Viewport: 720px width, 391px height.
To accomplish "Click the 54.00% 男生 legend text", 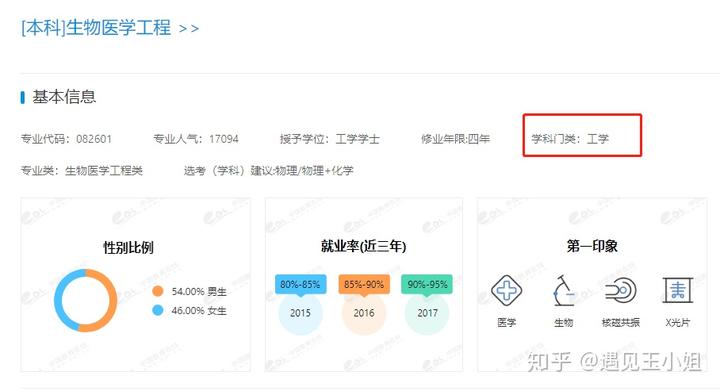I will pos(199,291).
